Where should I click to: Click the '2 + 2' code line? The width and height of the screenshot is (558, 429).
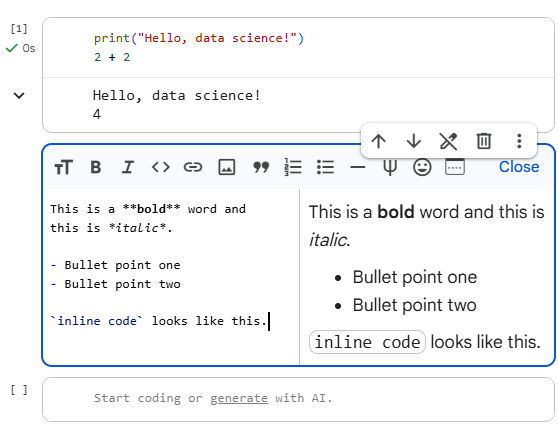point(112,57)
